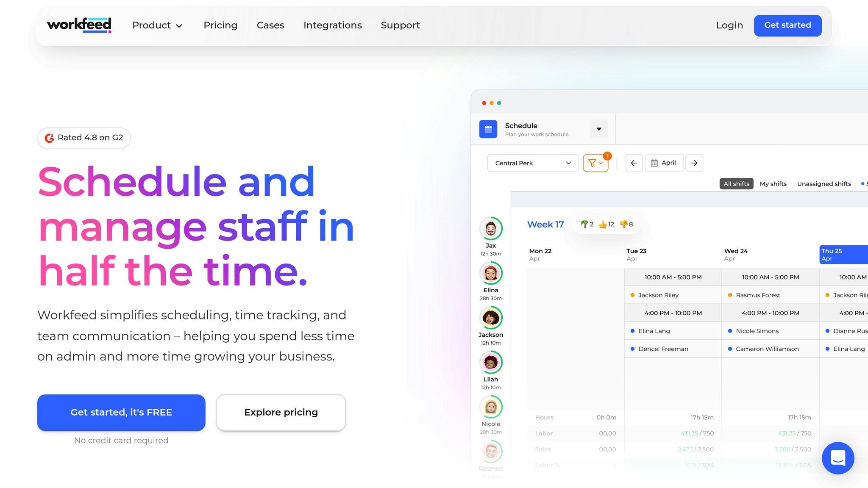Click Elina Lang on Thursday

pyautogui.click(x=844, y=349)
